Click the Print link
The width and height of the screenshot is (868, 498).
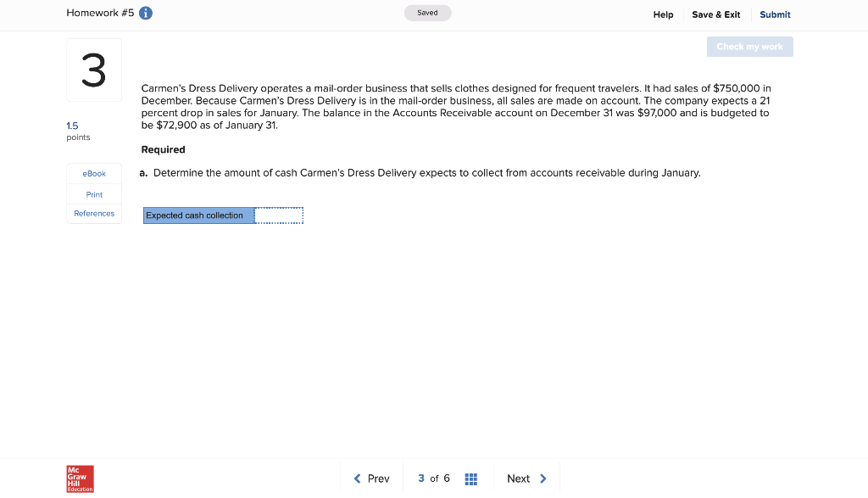(93, 194)
